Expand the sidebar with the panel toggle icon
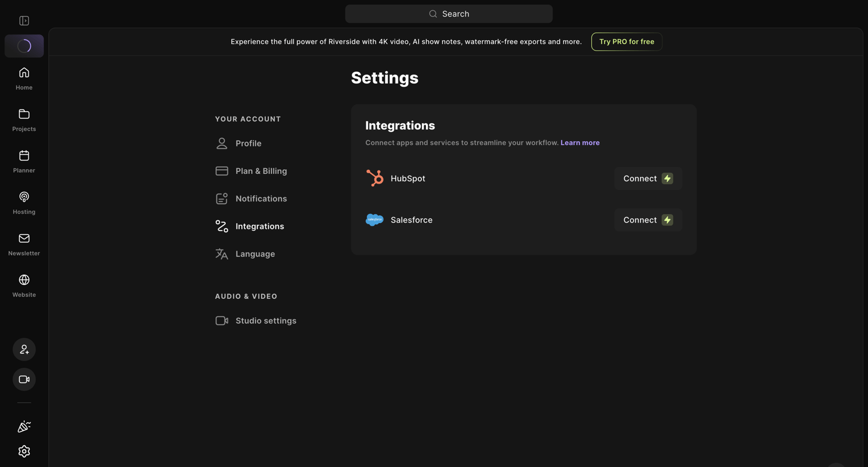 (24, 21)
